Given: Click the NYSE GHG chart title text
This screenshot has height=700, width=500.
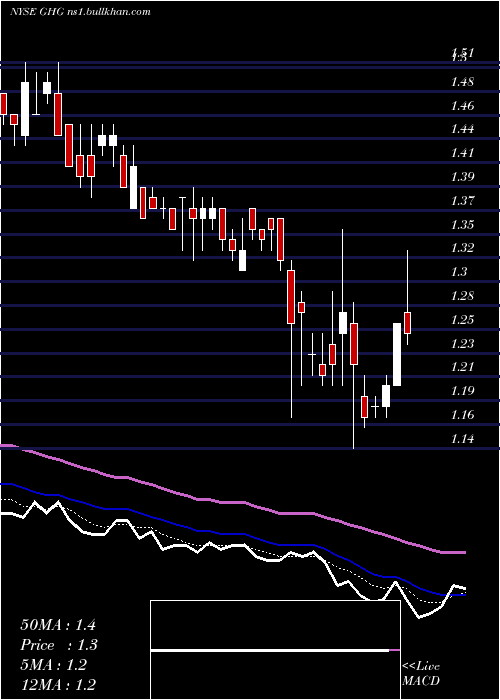Looking at the screenshot, I should [80, 12].
